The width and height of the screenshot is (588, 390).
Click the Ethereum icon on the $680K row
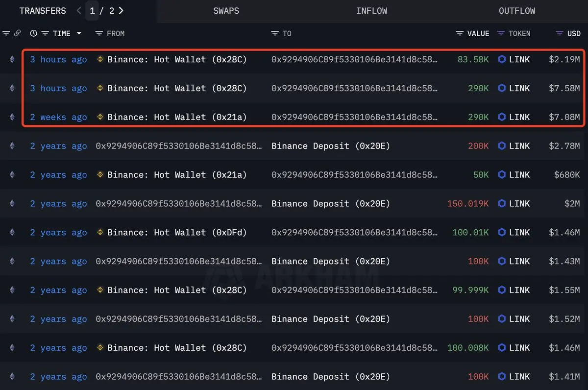[12, 175]
